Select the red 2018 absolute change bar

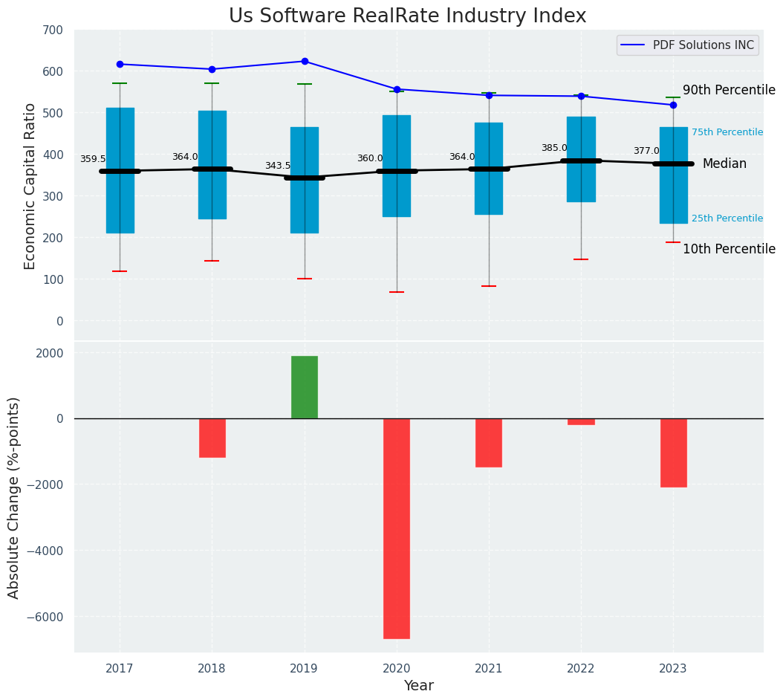click(x=212, y=438)
